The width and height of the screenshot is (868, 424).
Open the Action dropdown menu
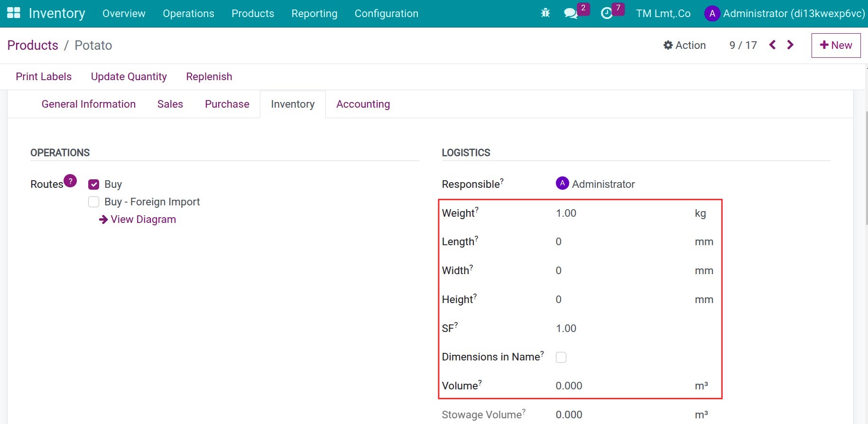(684, 45)
